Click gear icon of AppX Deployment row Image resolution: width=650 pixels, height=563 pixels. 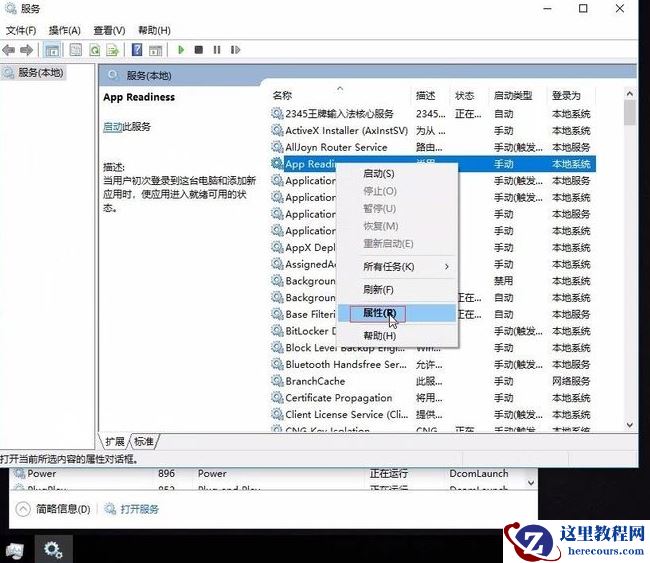pos(277,247)
